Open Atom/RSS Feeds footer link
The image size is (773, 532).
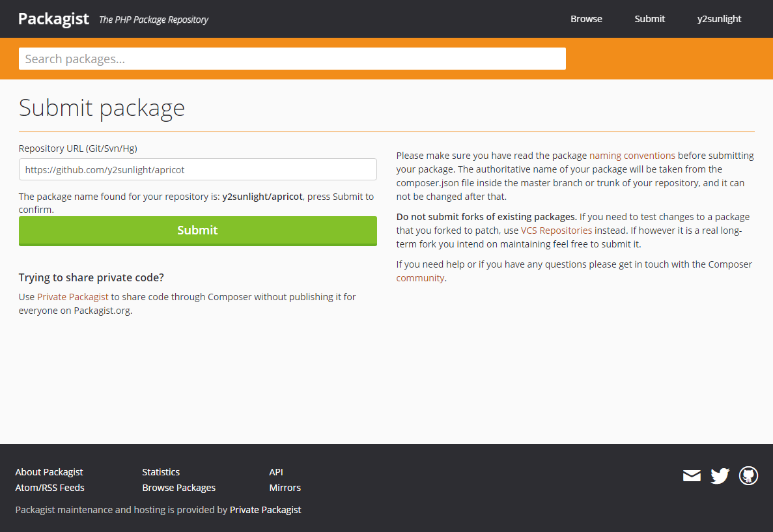pos(49,488)
